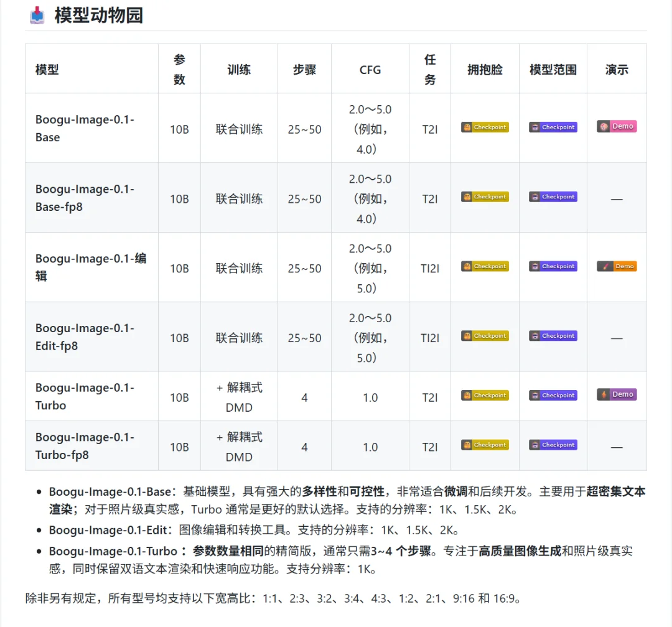Viewport: 672px width, 627px height.
Task: Click the 模型范围 column header
Action: tap(553, 70)
